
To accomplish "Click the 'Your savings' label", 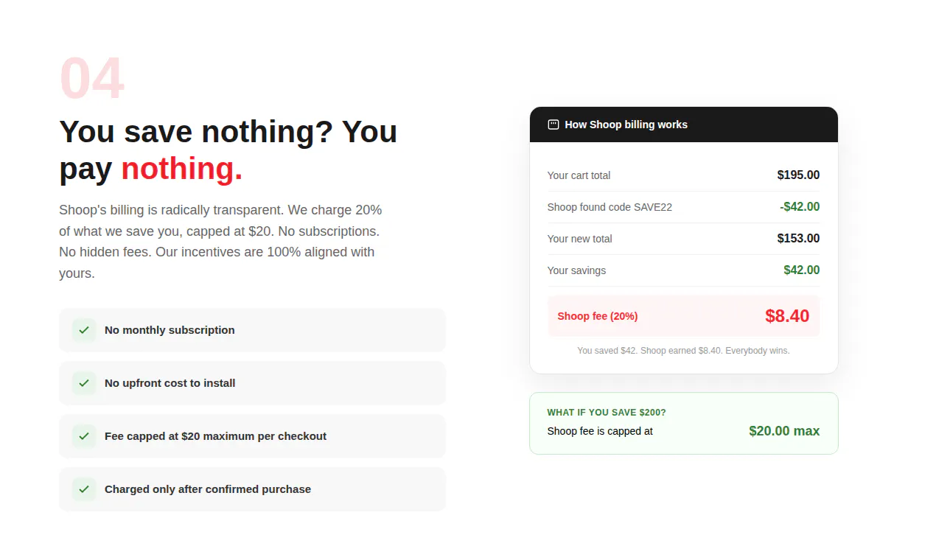I will pyautogui.click(x=576, y=270).
